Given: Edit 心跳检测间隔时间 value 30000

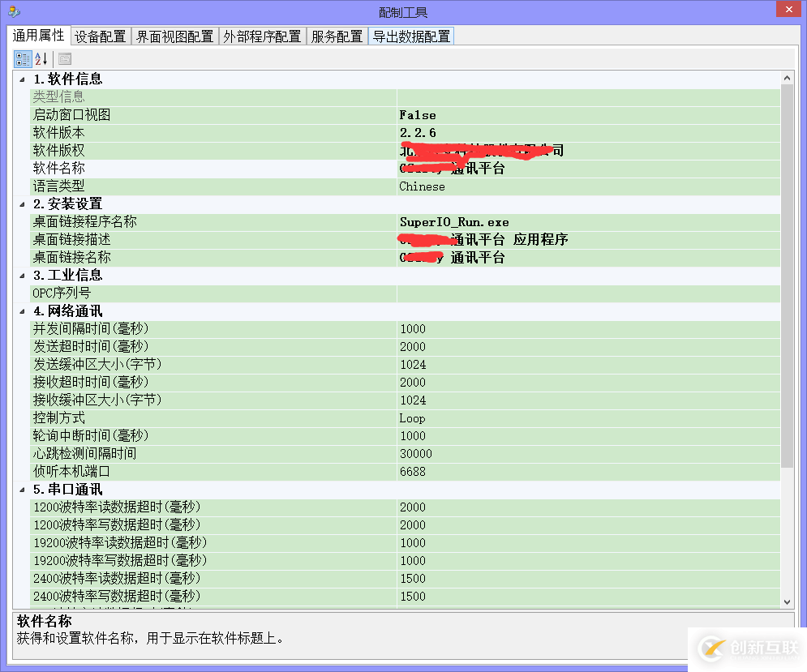Looking at the screenshot, I should (x=589, y=454).
